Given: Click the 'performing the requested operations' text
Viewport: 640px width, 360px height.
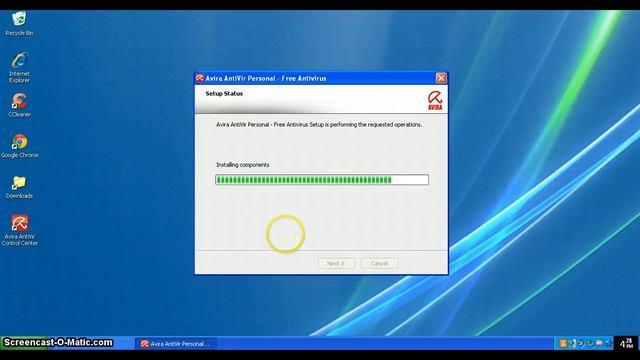Looking at the screenshot, I should tap(376, 124).
